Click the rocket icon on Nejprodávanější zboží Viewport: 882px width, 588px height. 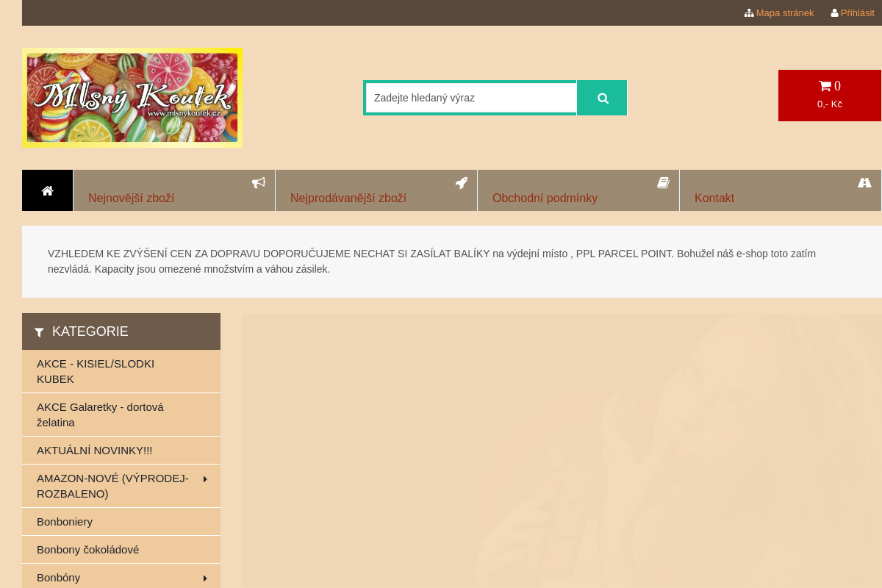462,182
